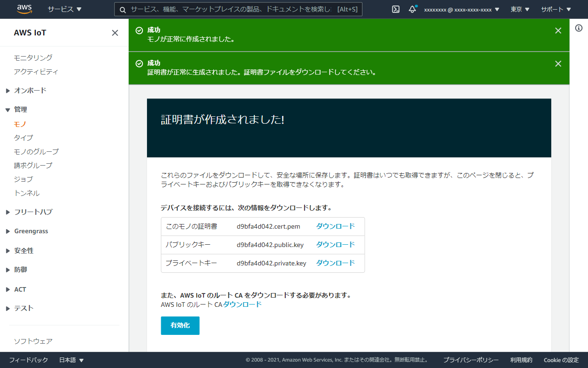Open the AWS home console via logo
The width and height of the screenshot is (588, 368).
(x=24, y=9)
